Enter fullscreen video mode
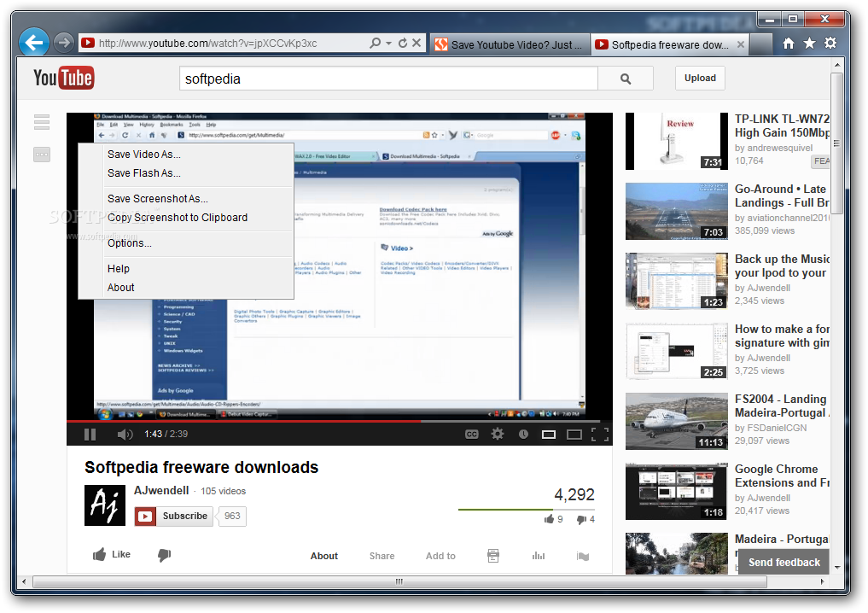868x613 pixels. pos(599,435)
